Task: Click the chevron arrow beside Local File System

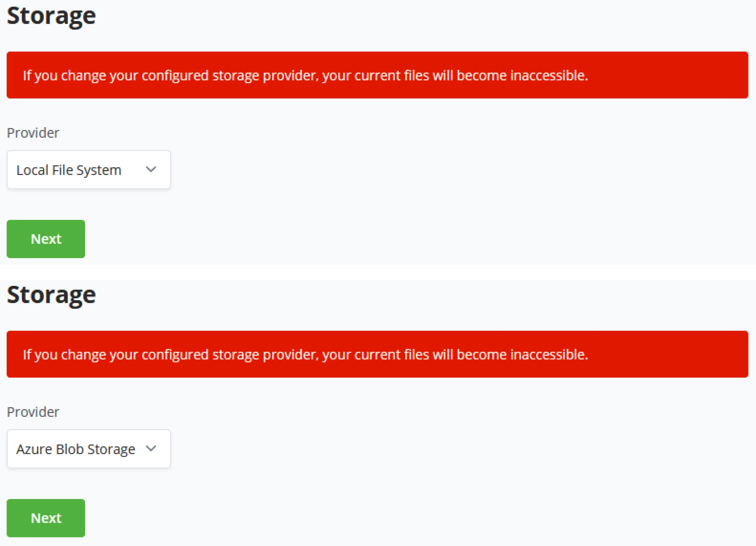Action: click(x=151, y=169)
